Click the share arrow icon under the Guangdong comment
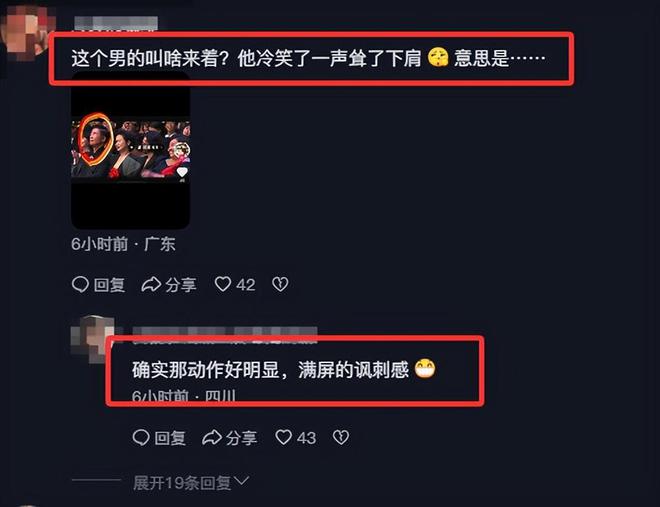660x507 pixels. pos(151,284)
